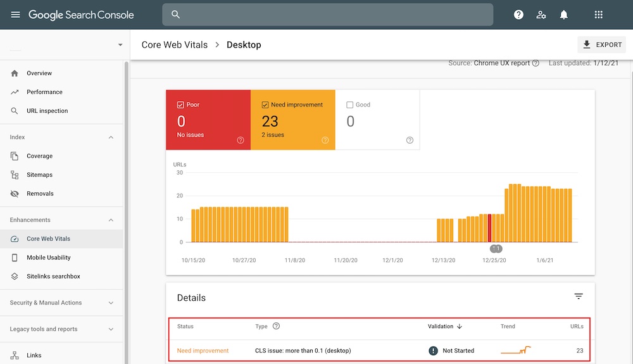Click the red bar in the chart

point(489,228)
